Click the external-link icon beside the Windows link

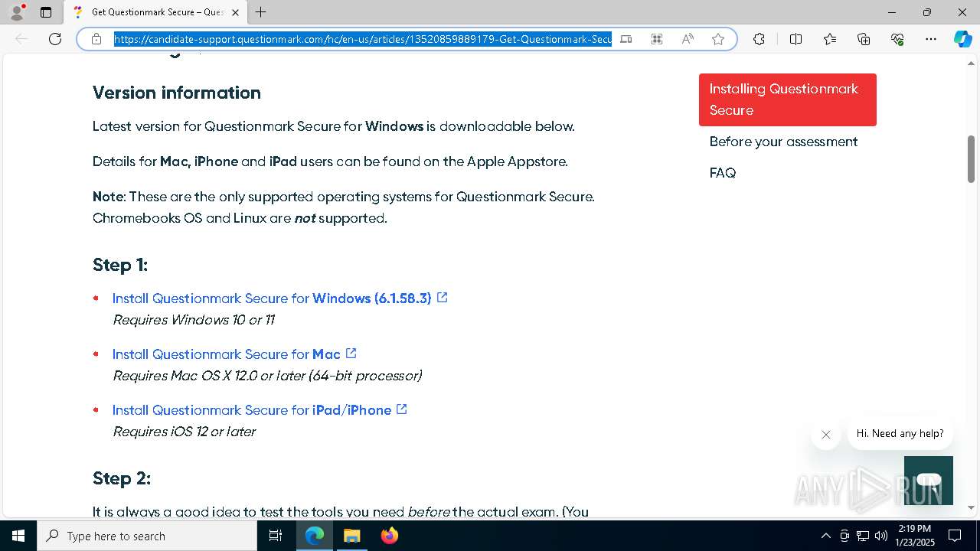pos(442,298)
